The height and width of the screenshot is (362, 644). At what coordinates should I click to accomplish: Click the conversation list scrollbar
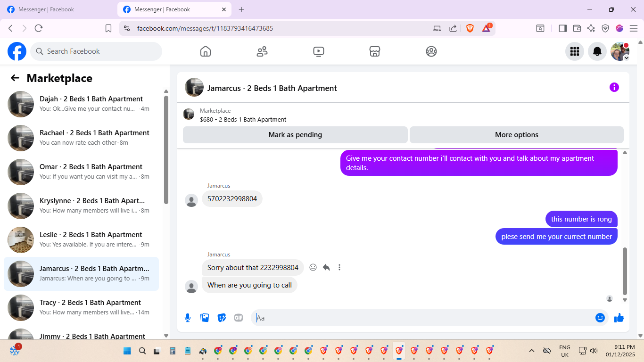pos(166,150)
